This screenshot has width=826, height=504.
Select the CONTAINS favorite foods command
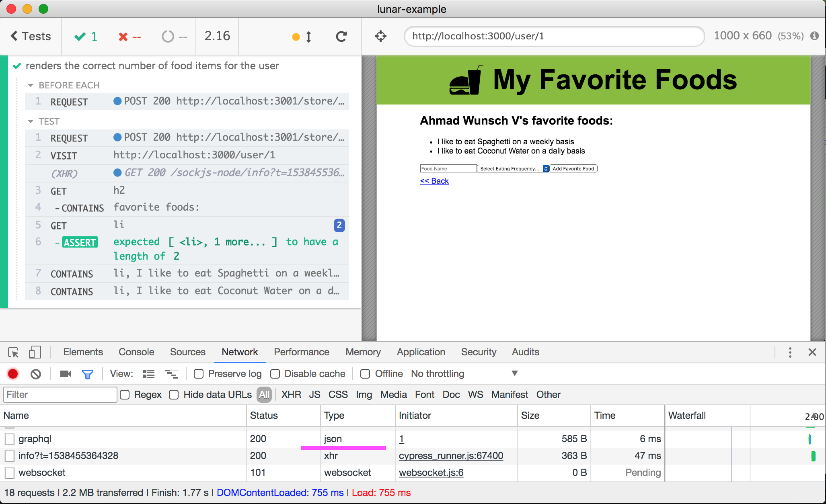pyautogui.click(x=187, y=208)
